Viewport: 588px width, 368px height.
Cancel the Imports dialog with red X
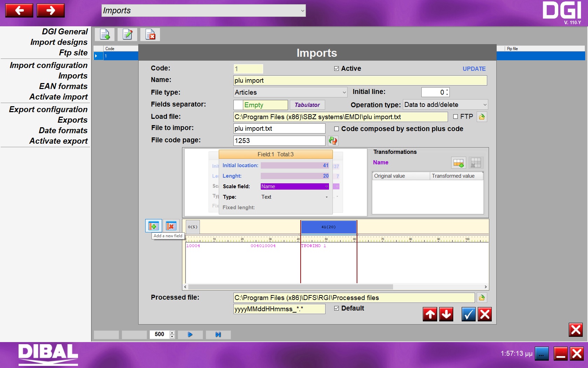(485, 314)
